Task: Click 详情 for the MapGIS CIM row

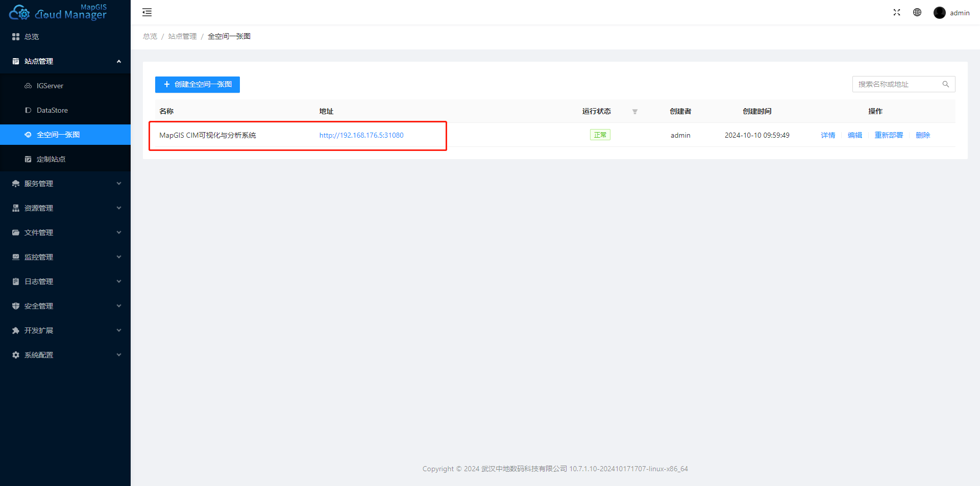Action: tap(828, 135)
